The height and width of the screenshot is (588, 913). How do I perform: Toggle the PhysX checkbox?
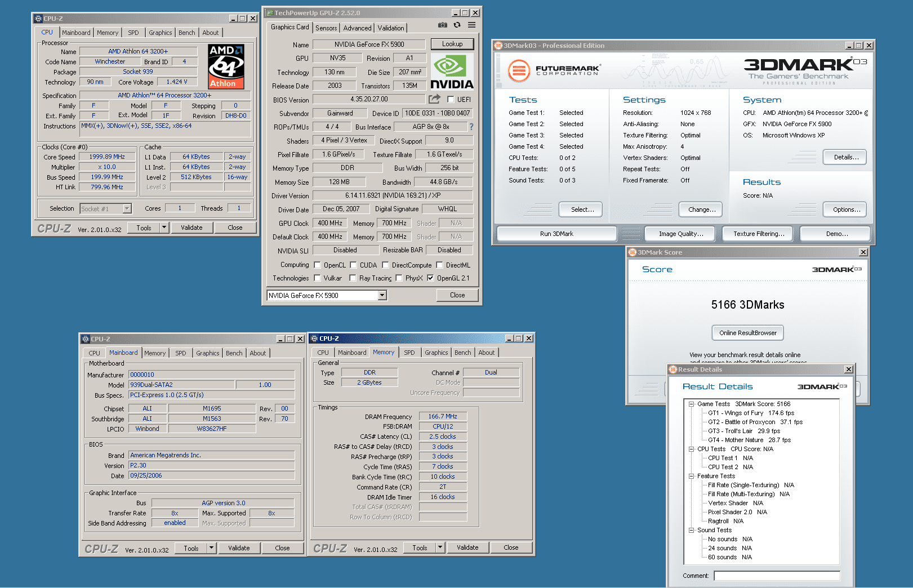399,278
